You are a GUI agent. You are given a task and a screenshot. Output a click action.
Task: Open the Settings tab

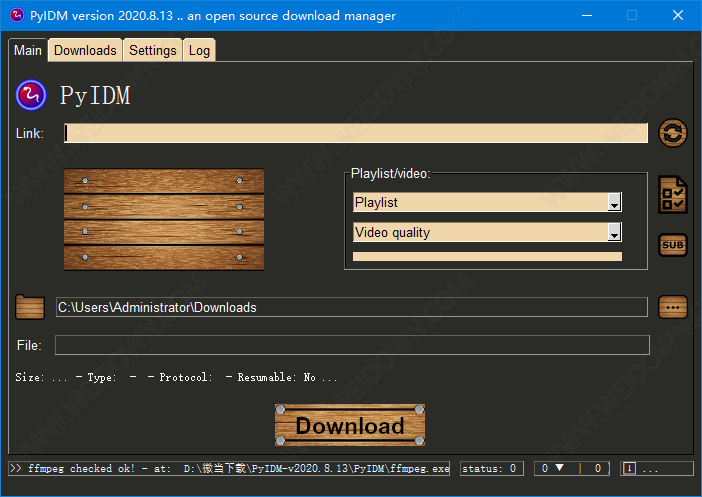153,50
